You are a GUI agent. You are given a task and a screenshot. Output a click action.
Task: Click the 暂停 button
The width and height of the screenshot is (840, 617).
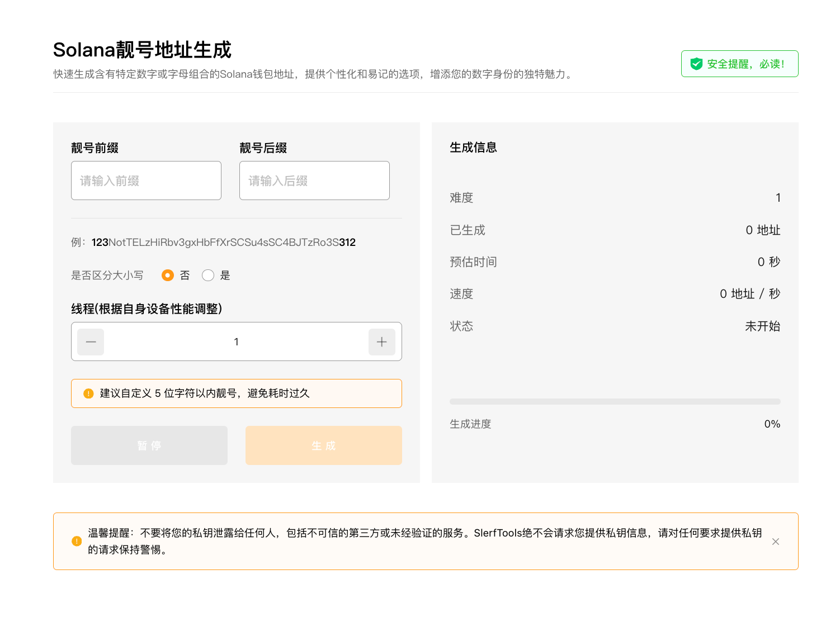pos(149,445)
